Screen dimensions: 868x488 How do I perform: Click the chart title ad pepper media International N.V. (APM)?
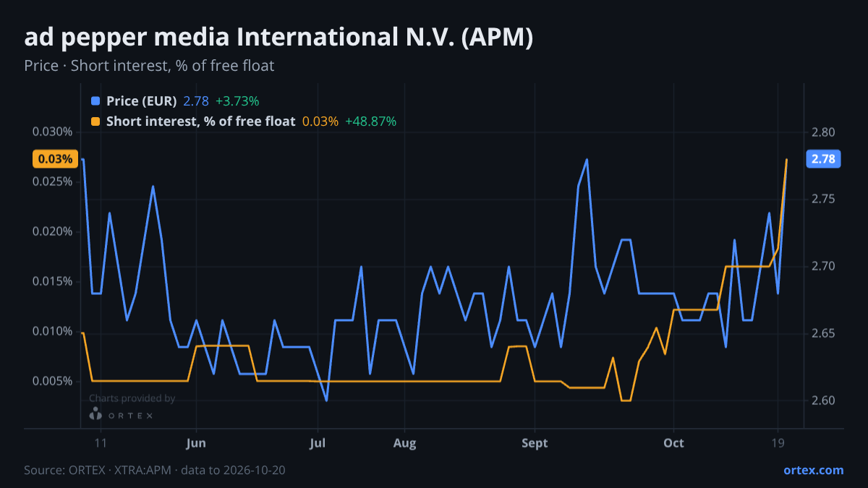point(278,37)
